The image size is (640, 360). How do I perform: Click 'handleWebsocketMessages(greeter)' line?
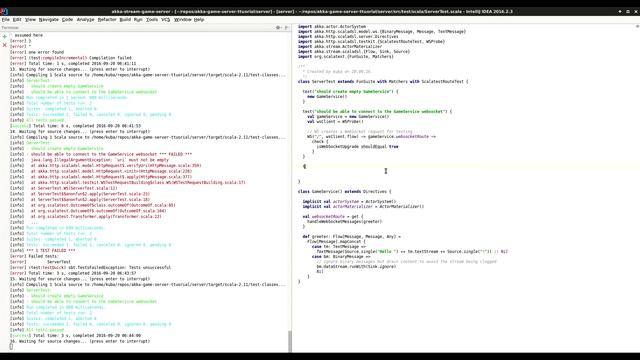(x=344, y=221)
